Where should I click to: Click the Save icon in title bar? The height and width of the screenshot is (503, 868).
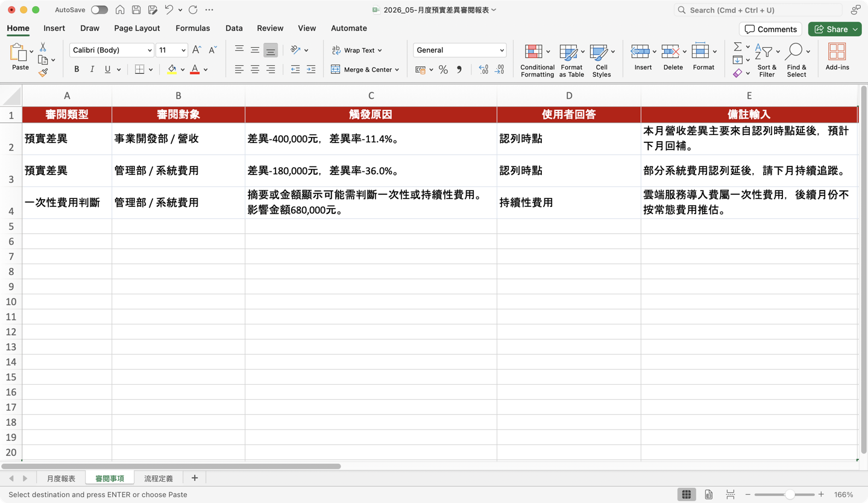tap(136, 10)
